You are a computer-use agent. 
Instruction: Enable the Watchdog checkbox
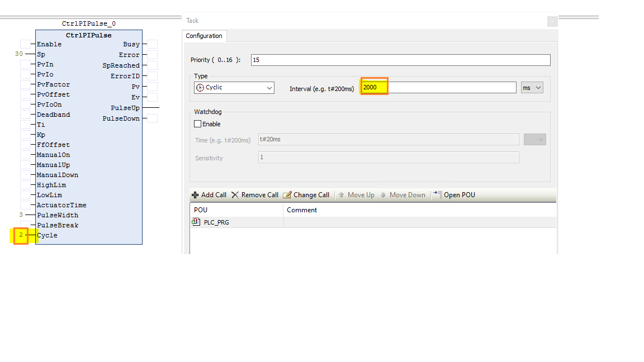click(197, 124)
